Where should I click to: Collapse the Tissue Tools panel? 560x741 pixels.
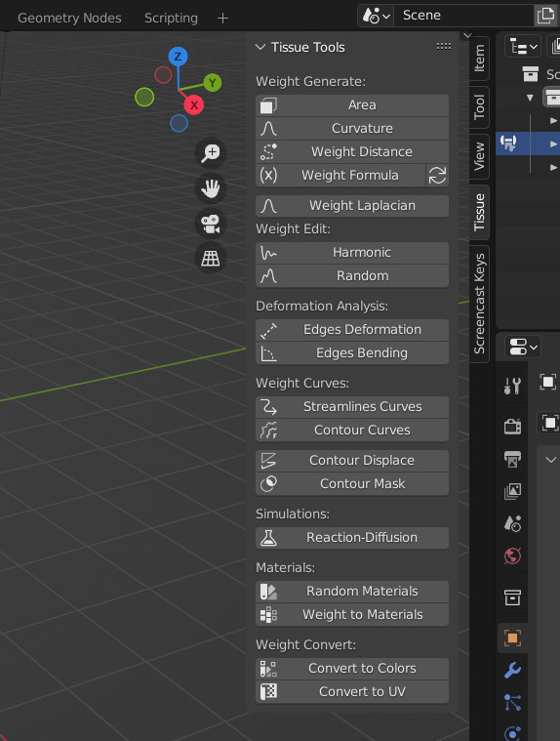[x=260, y=47]
